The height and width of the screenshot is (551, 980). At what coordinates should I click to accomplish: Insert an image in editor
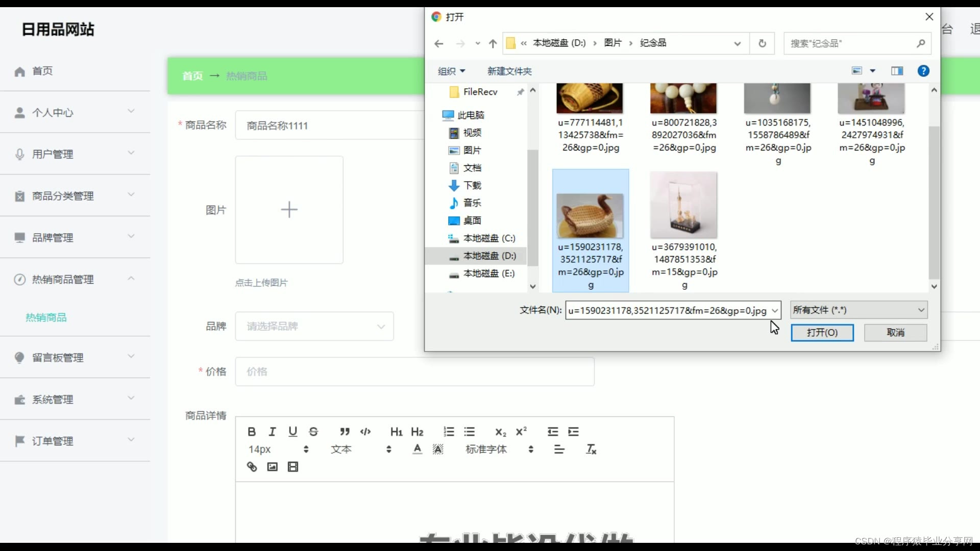coord(272,467)
